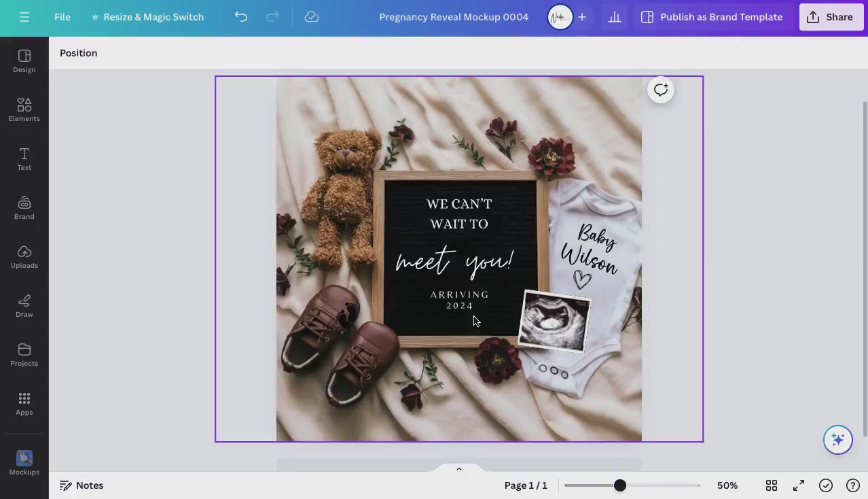868x499 pixels.
Task: Open Resize & Magic Switch dropdown
Action: tap(147, 17)
